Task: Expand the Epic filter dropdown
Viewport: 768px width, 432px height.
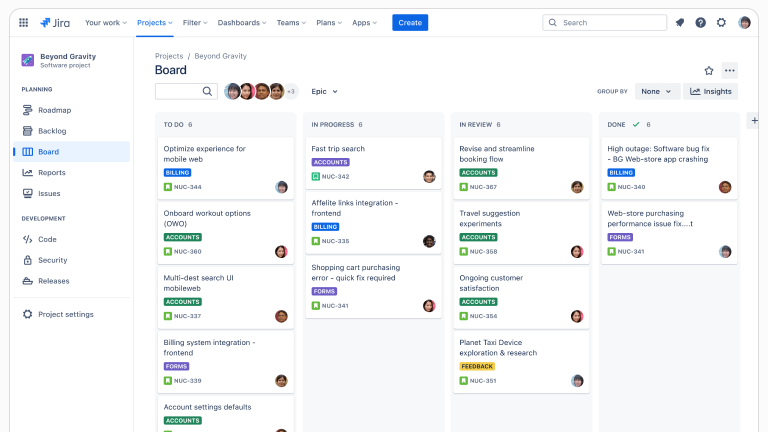Action: (x=324, y=91)
